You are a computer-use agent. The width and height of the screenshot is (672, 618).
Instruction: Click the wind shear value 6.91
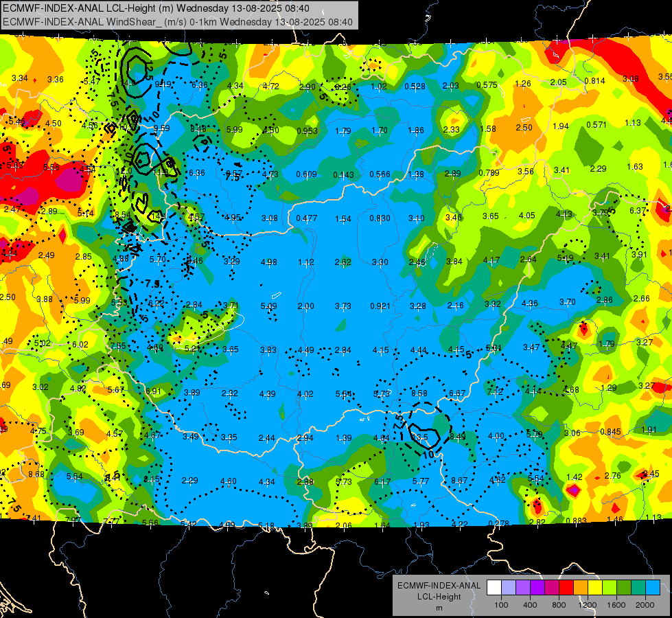[x=153, y=391]
